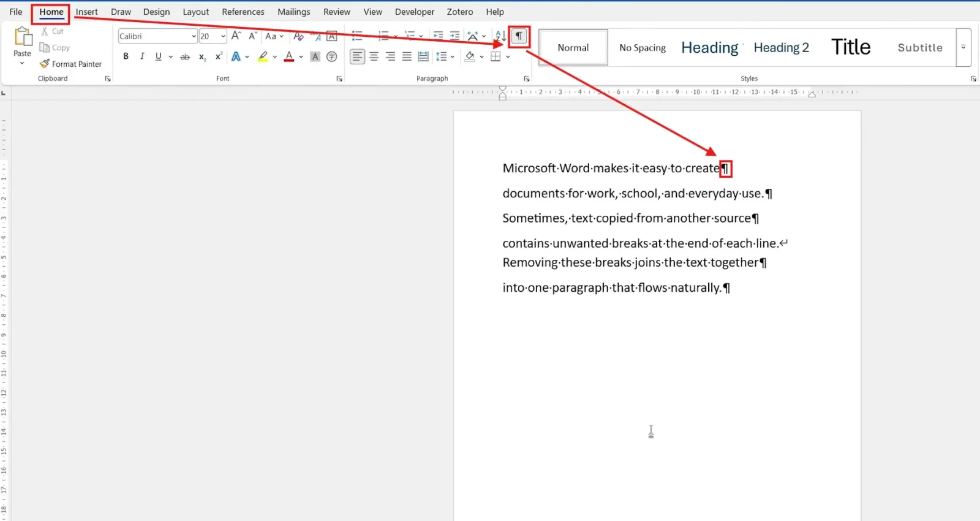Center align the text
Screen dimensions: 980x521
click(374, 56)
